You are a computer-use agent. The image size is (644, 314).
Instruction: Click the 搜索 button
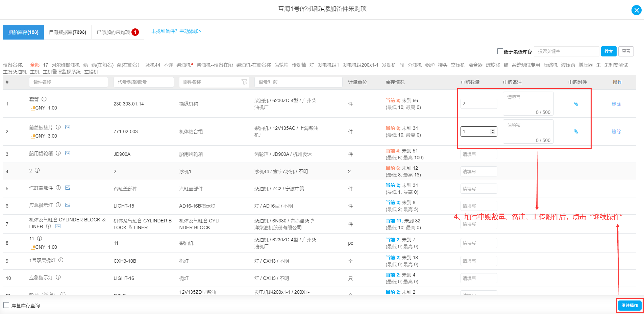pyautogui.click(x=609, y=51)
